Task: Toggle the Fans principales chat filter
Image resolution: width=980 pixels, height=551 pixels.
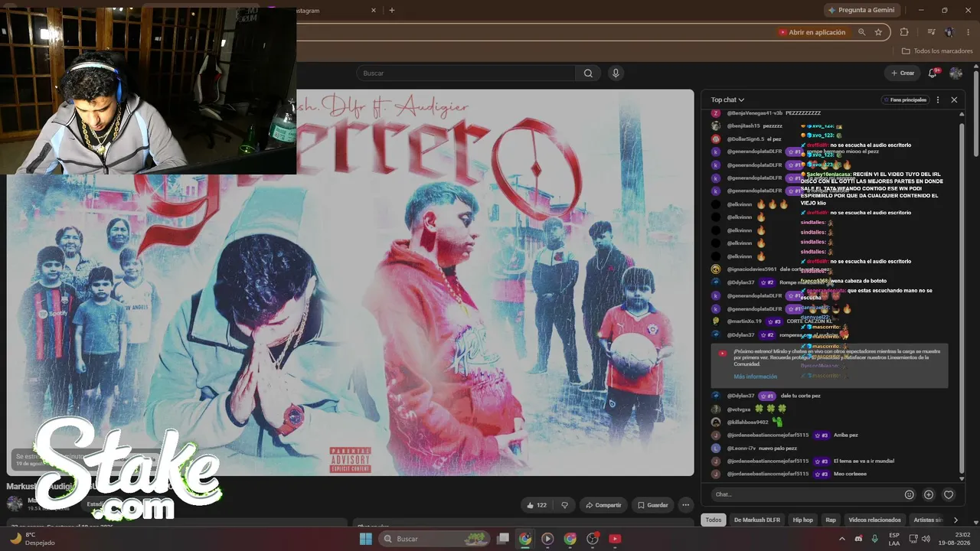Action: [905, 99]
